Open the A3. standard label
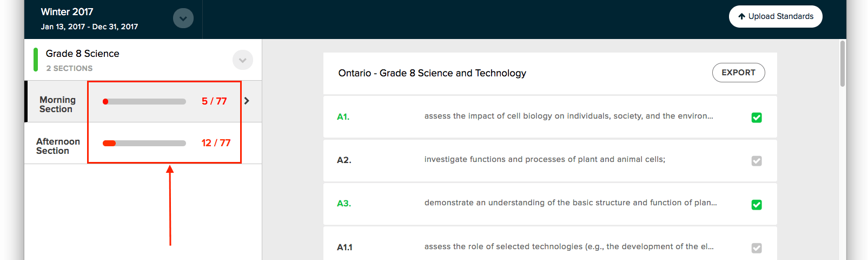Viewport: 868px width, 260px height. pyautogui.click(x=343, y=204)
